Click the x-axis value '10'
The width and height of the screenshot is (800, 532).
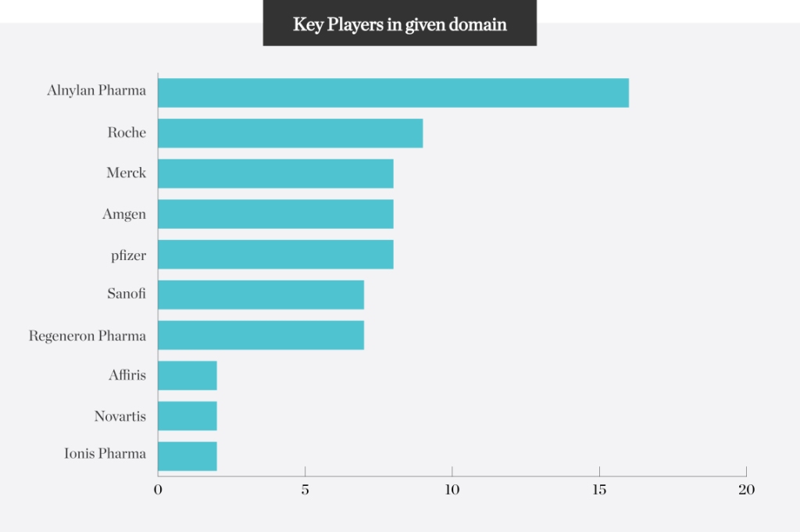pyautogui.click(x=452, y=490)
